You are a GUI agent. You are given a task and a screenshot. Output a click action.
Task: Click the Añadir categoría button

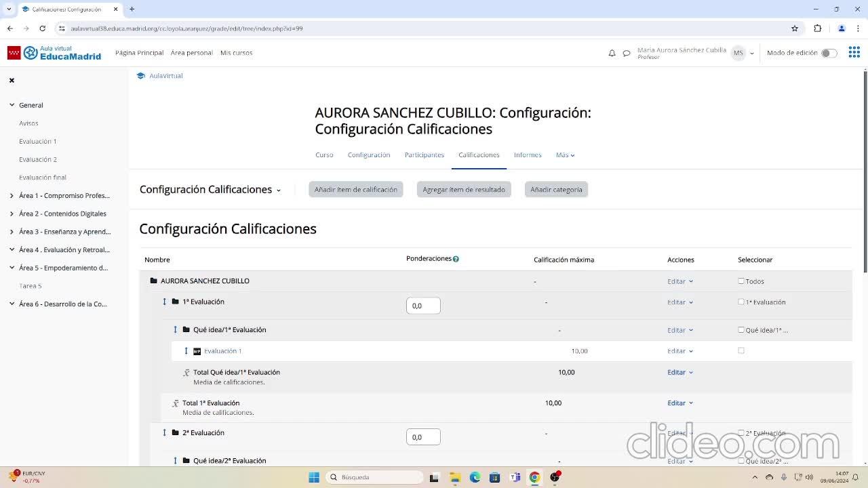coord(556,190)
